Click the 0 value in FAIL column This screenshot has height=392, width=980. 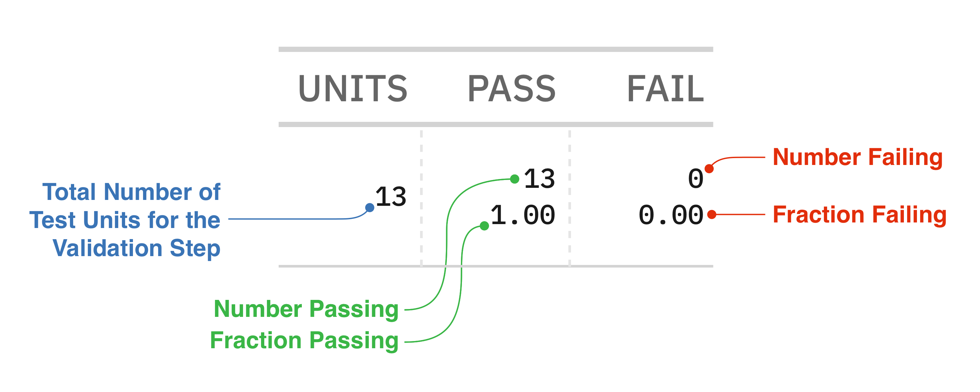coord(695,178)
